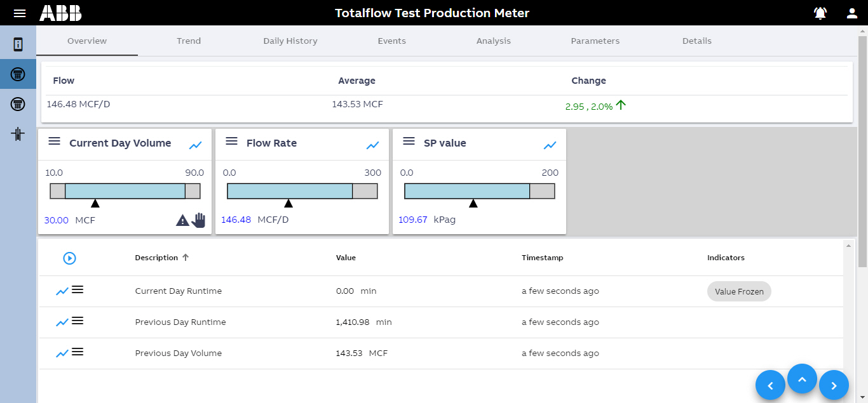Show Flow Rate trend chart

click(373, 145)
